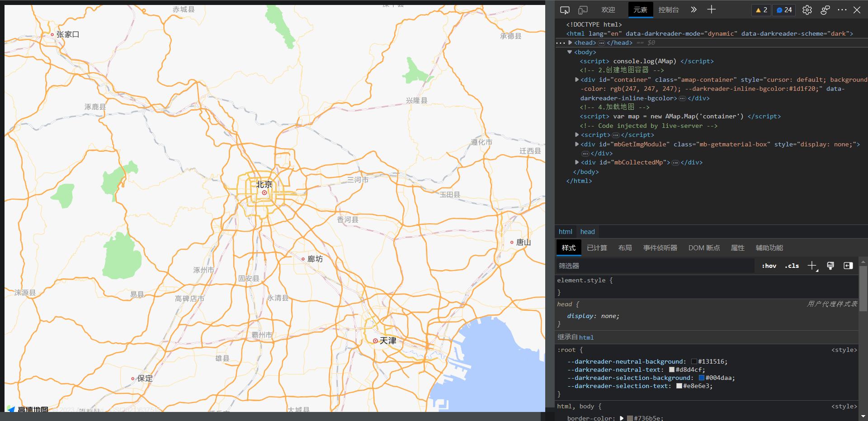Select the display: none declaration
The width and height of the screenshot is (868, 421).
(593, 316)
